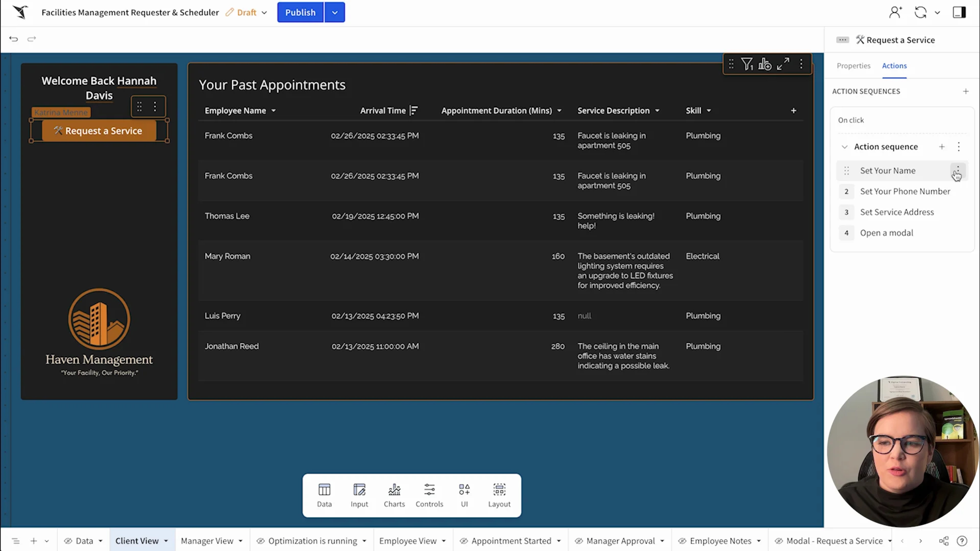Go to the Employee View page
The width and height of the screenshot is (980, 551).
[408, 541]
